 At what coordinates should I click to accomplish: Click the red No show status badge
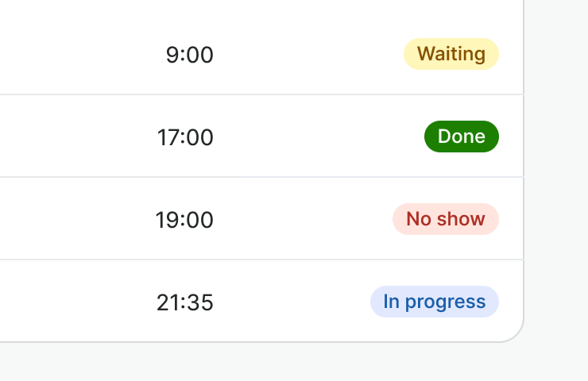(x=446, y=219)
